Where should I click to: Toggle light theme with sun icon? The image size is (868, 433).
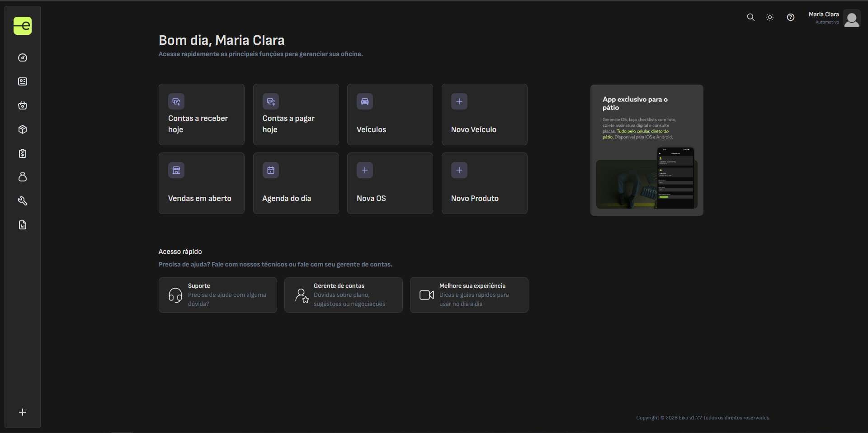770,17
